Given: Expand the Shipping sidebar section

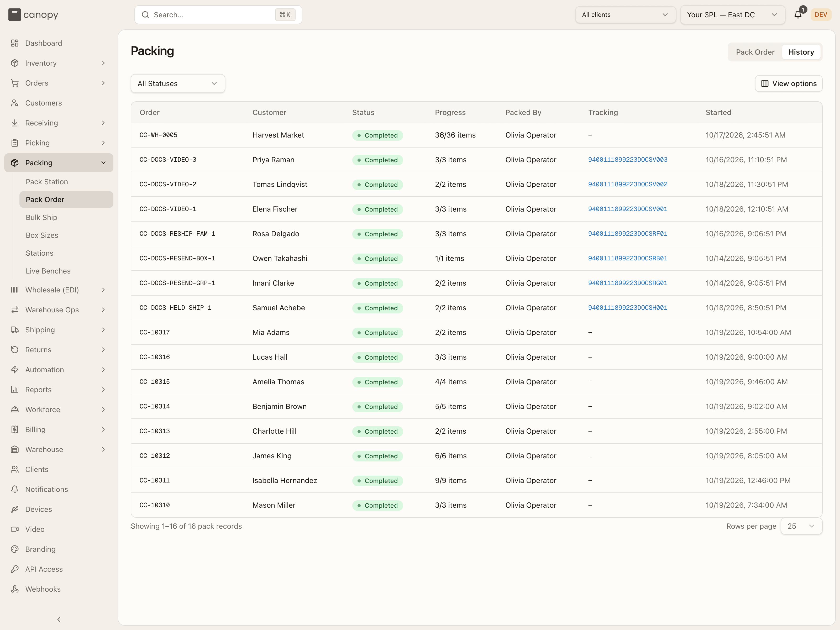Looking at the screenshot, I should point(59,330).
